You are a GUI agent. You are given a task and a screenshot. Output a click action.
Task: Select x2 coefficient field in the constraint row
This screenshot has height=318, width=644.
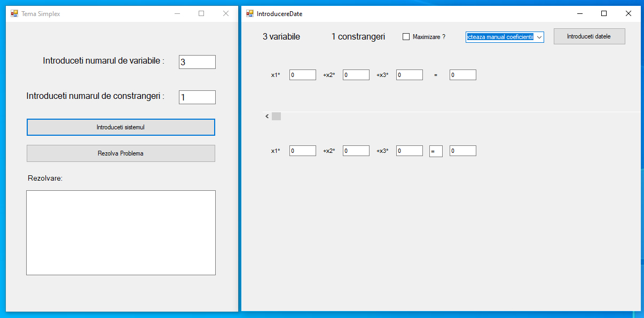pyautogui.click(x=356, y=151)
